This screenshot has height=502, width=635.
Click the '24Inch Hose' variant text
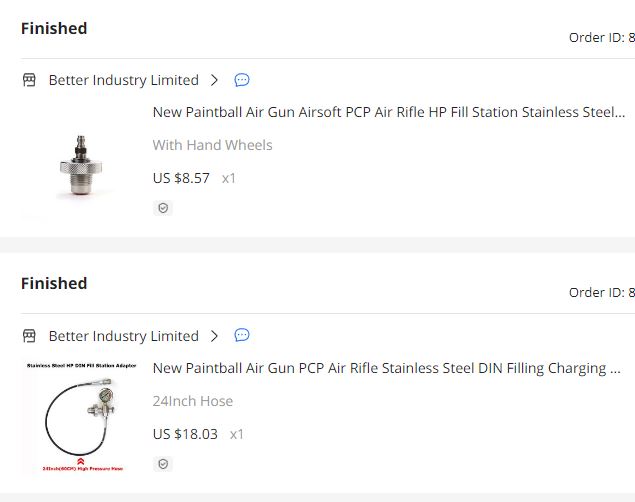coord(192,401)
